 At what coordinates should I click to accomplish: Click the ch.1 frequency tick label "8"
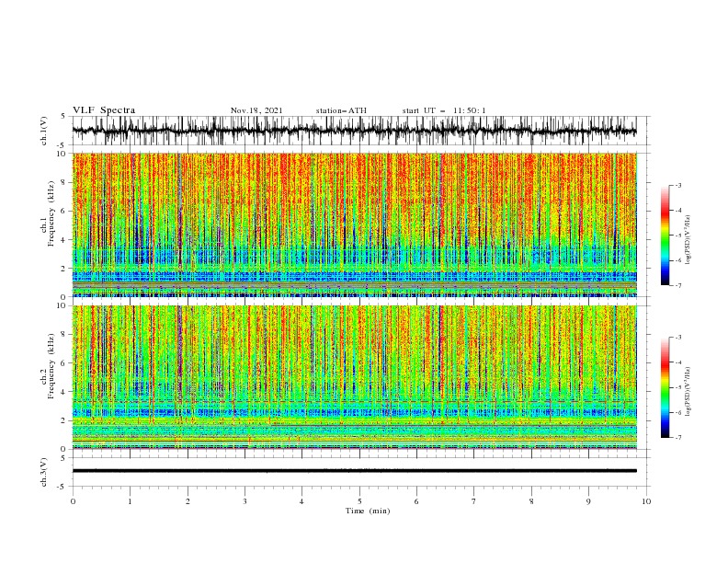(x=65, y=182)
